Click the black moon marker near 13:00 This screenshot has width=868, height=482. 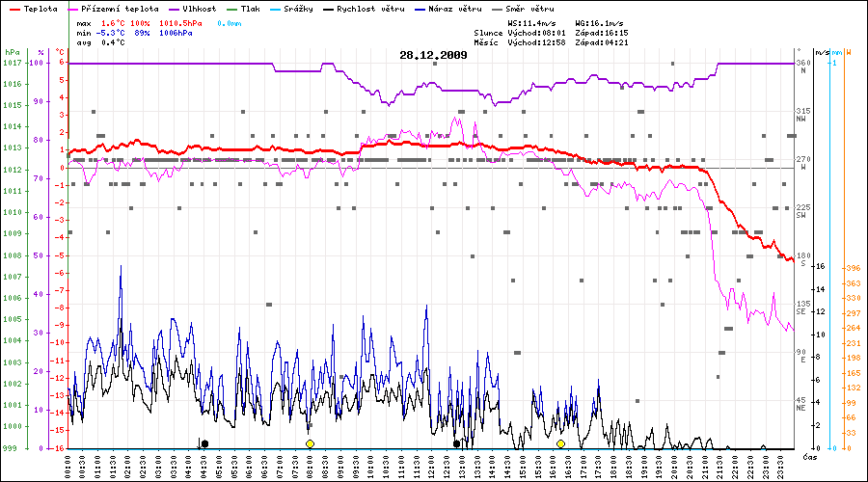pyautogui.click(x=456, y=443)
